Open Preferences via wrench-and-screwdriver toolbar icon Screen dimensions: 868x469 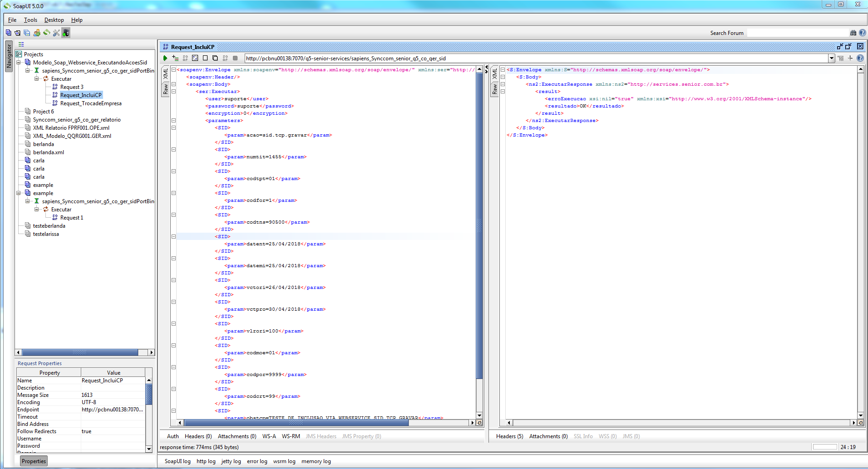pyautogui.click(x=56, y=33)
